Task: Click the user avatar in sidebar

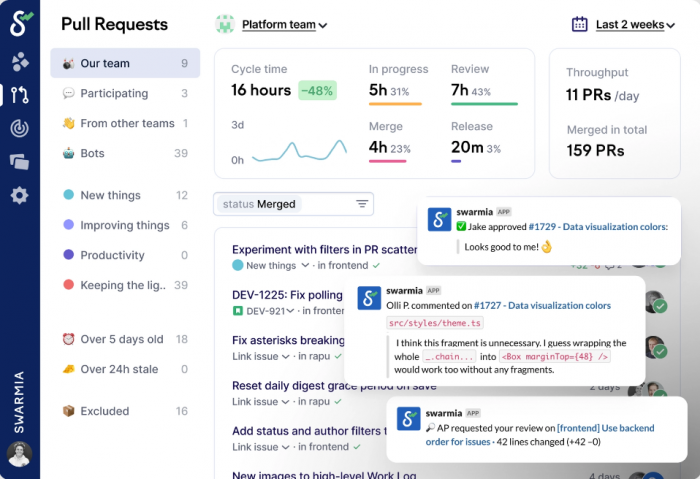Action: (x=19, y=454)
